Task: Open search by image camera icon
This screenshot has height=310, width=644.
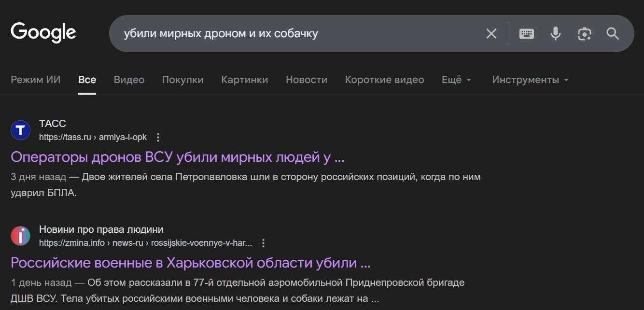Action: tap(584, 33)
